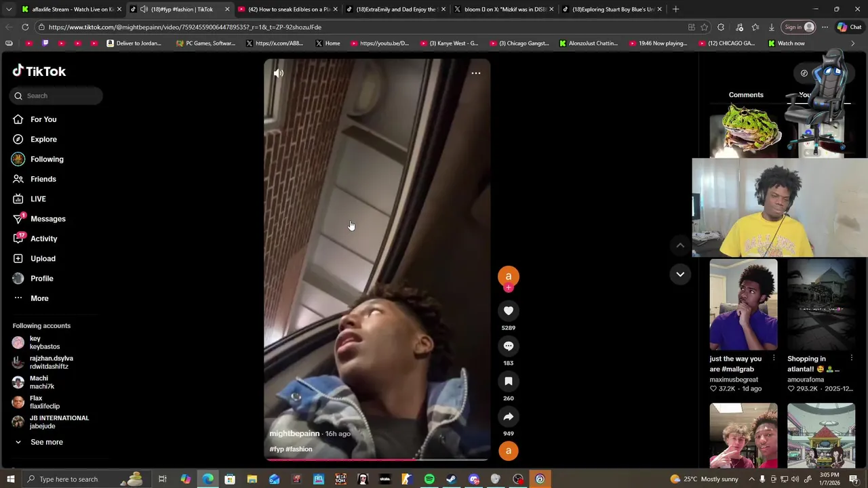Focus the TikTok Search field
Screen dimensions: 868x488
coord(56,96)
